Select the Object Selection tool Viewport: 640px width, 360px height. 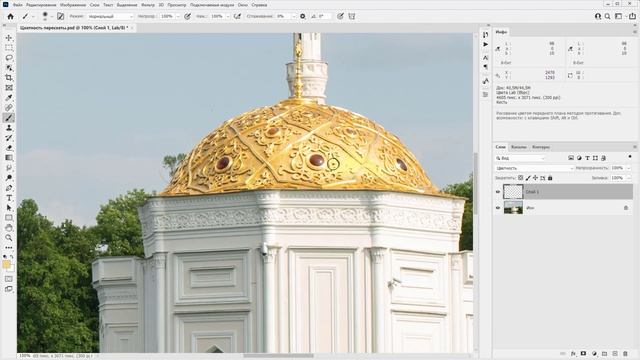9,68
